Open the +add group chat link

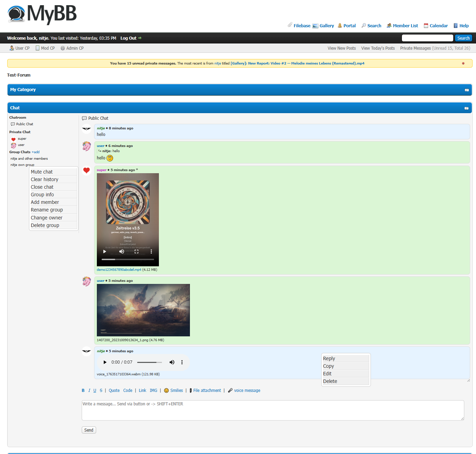pos(36,152)
